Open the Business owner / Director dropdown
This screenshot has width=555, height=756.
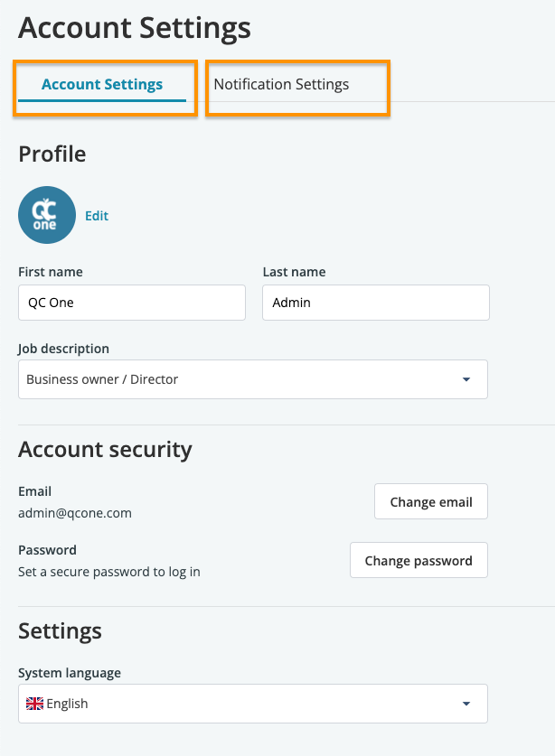tap(253, 379)
